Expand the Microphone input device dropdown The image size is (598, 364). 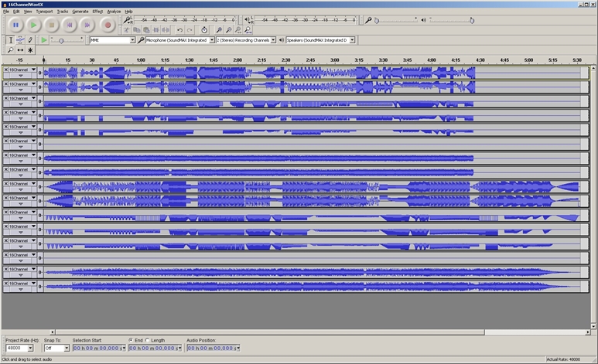[210, 39]
